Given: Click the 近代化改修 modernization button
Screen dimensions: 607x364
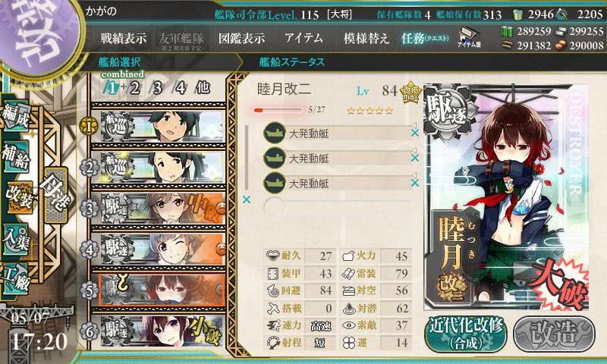Looking at the screenshot, I should (466, 334).
